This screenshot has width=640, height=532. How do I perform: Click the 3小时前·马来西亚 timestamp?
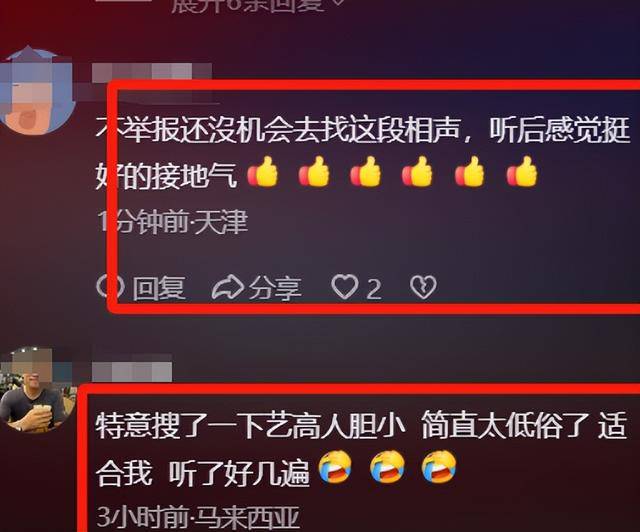tap(198, 517)
